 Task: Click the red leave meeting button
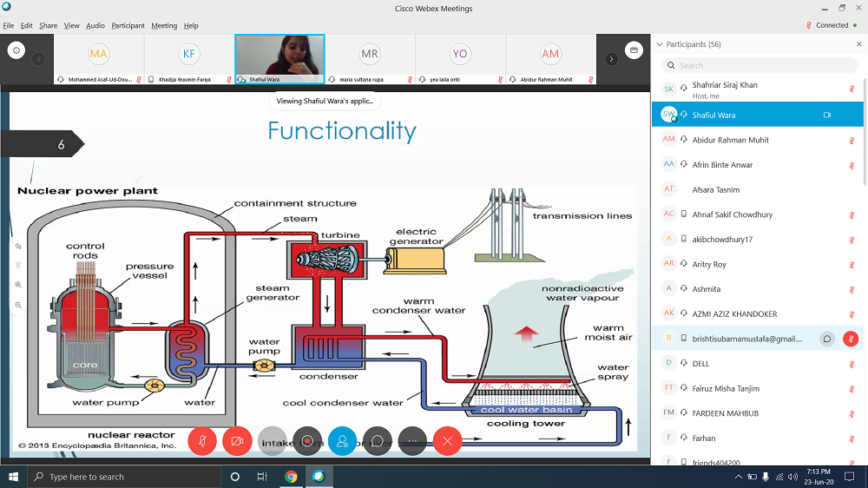(448, 441)
